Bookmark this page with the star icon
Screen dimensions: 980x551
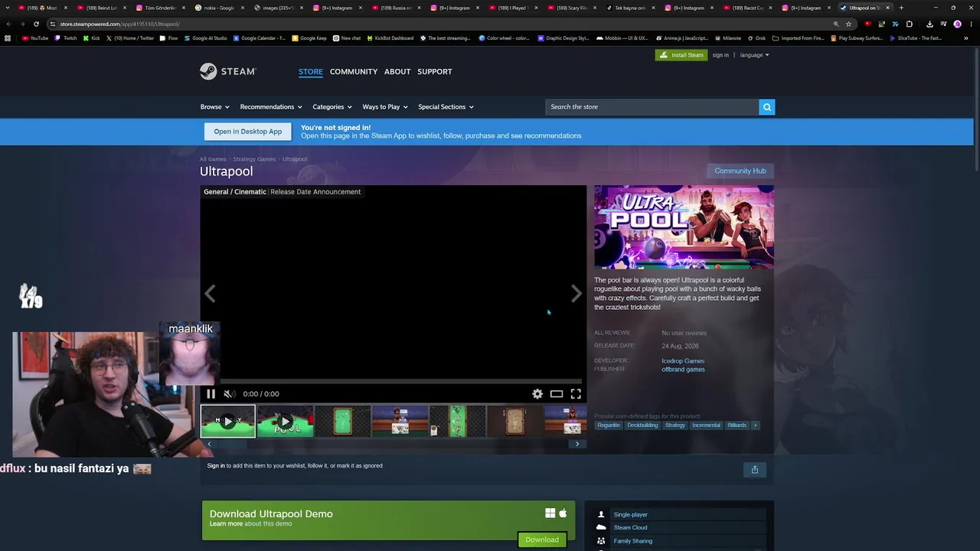point(848,24)
